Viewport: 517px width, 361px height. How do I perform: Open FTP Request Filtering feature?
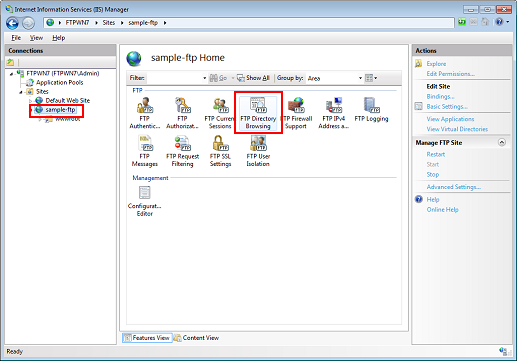(182, 151)
